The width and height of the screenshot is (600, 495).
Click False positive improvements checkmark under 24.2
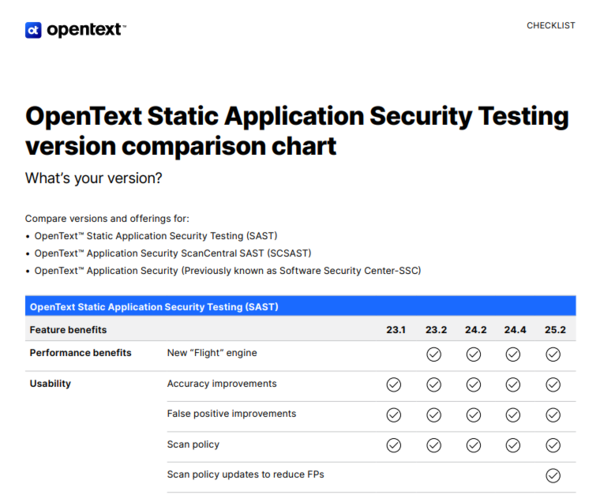[x=474, y=415]
